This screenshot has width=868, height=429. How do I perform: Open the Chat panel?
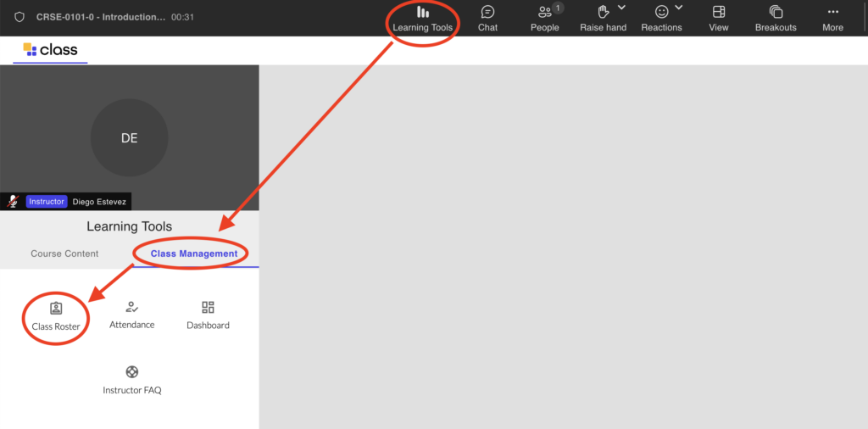pos(487,18)
